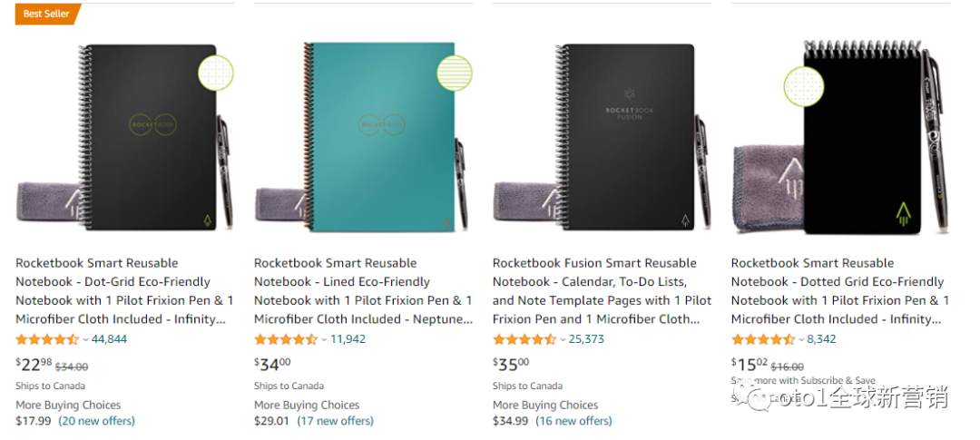The height and width of the screenshot is (440, 980).
Task: Open the 44,844 reviews link
Action: [110, 339]
